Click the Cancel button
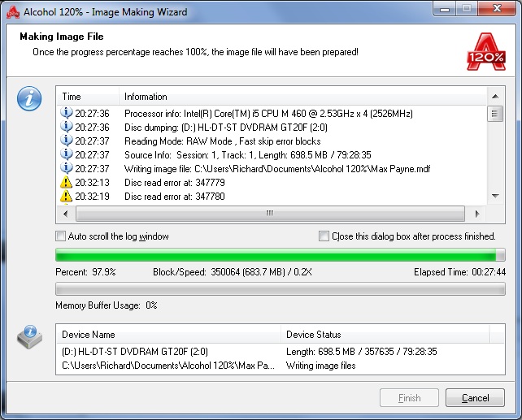Image resolution: width=522 pixels, height=420 pixels. 475,398
